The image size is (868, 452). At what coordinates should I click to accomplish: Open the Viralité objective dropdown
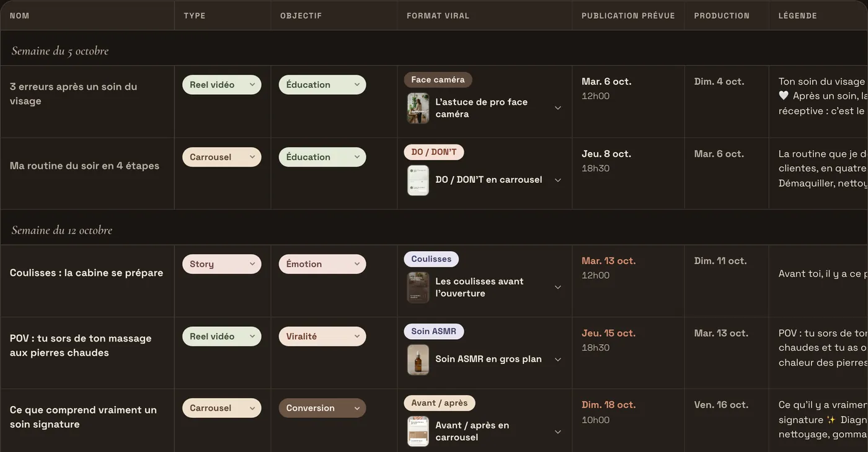pos(322,336)
